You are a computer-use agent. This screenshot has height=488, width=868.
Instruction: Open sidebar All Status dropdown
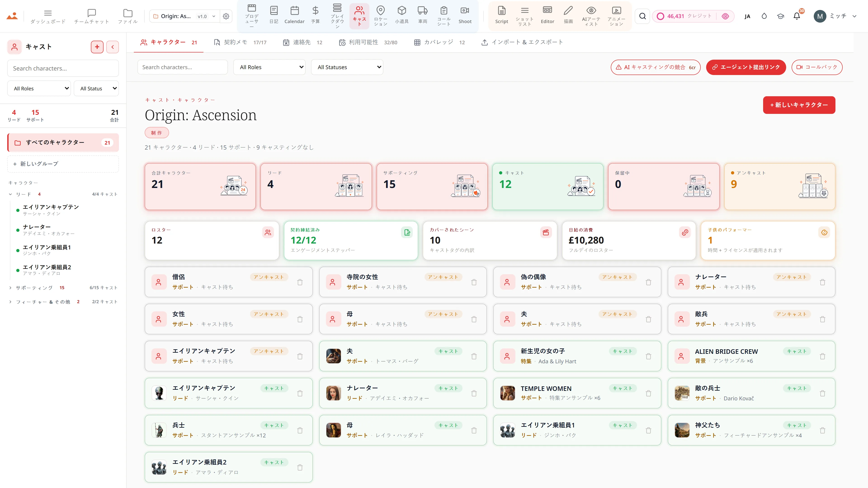96,88
